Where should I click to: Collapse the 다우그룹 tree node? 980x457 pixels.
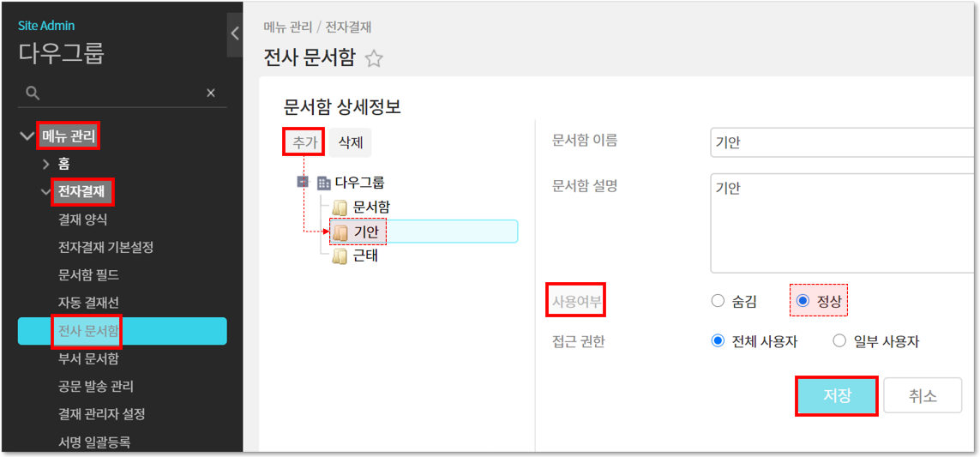302,182
